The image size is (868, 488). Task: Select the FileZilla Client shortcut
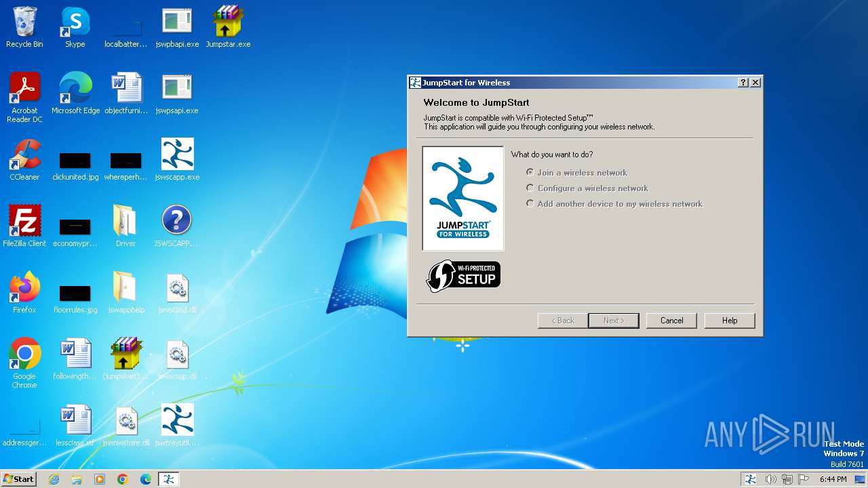tap(24, 226)
